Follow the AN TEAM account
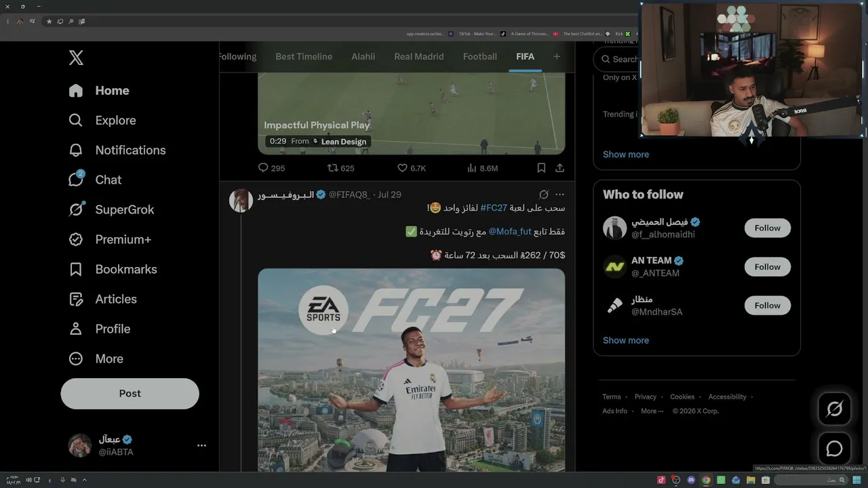The image size is (868, 488). (x=768, y=267)
